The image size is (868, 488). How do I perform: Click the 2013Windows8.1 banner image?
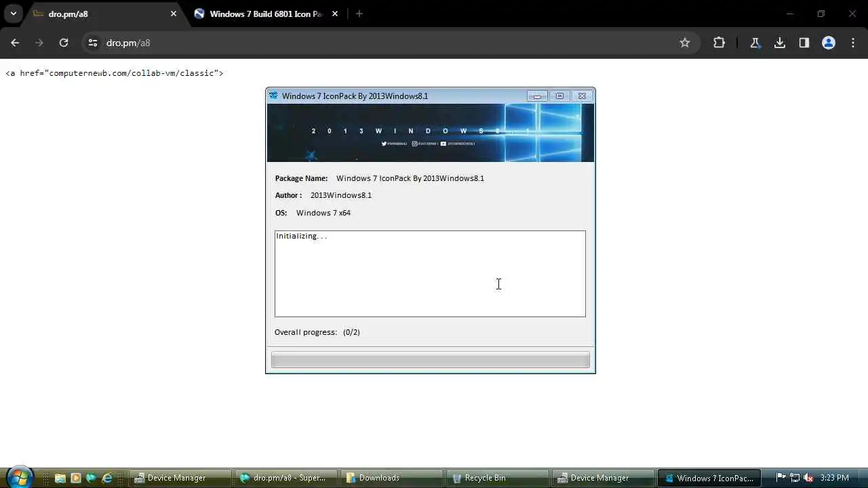point(430,133)
